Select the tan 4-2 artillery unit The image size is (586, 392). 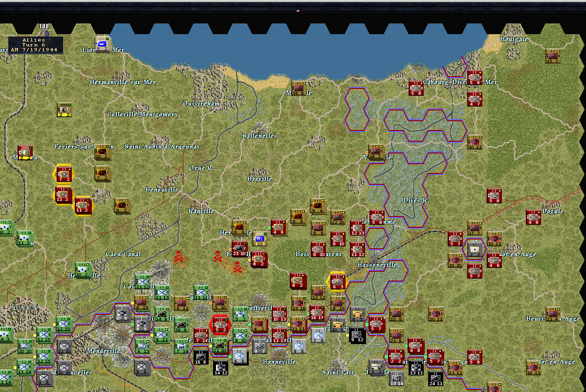[260, 325]
